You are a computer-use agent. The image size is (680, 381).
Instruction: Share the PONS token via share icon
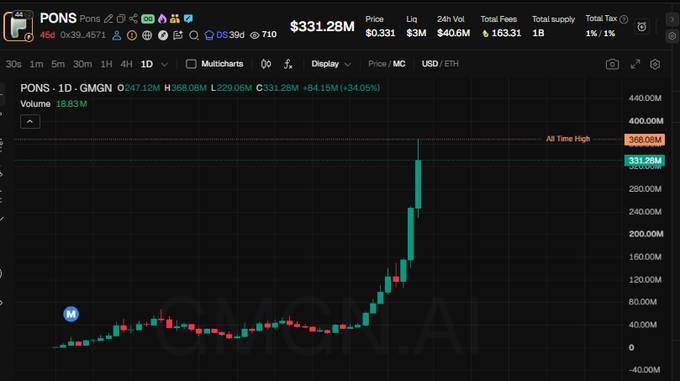[133, 19]
